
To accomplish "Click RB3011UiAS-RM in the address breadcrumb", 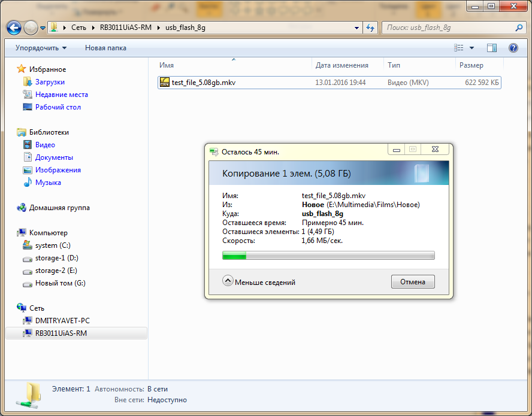I will pos(125,28).
